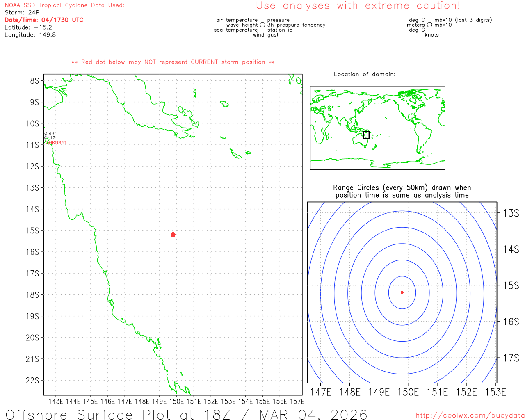The image size is (525, 420).
Task: Click the 145E longitude label on main map
Action: click(x=91, y=401)
